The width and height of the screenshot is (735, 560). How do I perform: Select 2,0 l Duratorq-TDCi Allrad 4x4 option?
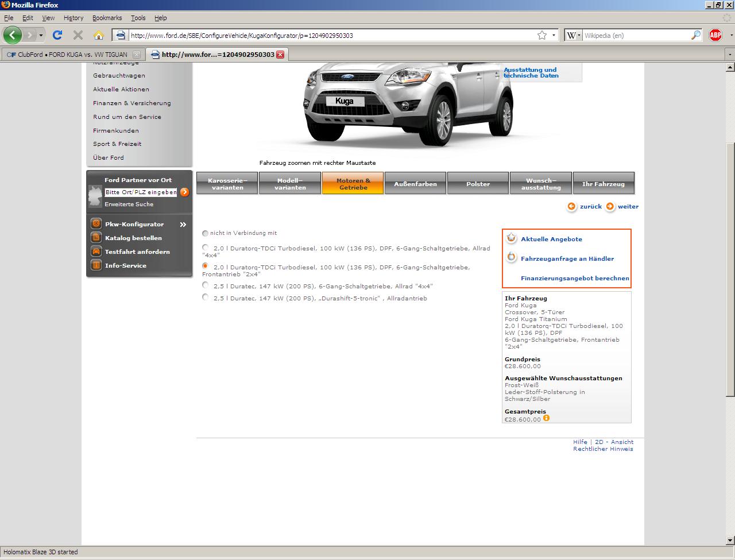(x=206, y=248)
